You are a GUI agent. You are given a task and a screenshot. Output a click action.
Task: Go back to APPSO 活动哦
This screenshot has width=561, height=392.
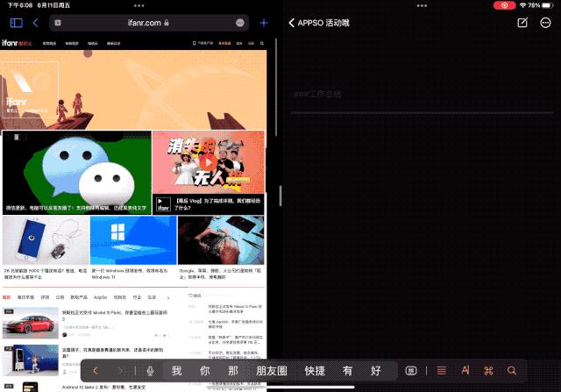click(x=319, y=23)
